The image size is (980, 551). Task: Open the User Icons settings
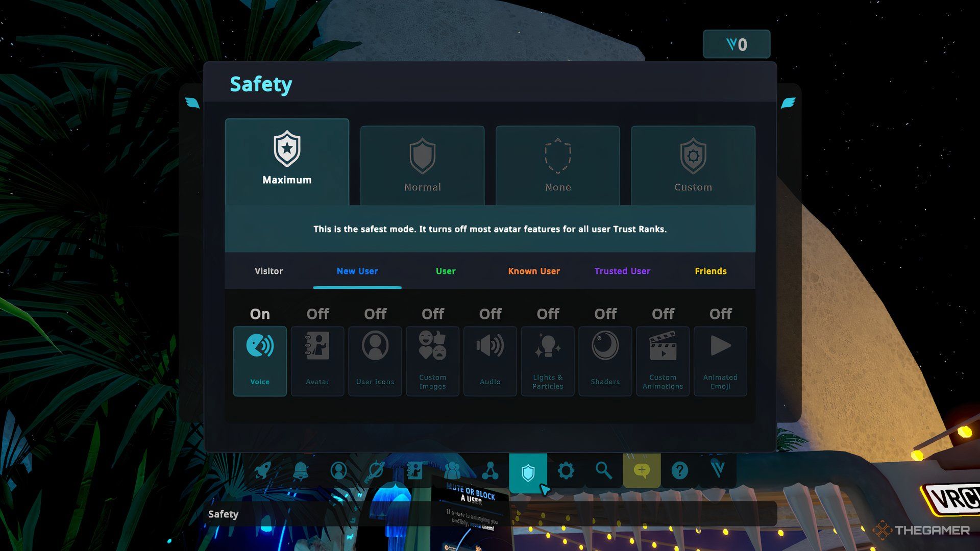point(375,361)
